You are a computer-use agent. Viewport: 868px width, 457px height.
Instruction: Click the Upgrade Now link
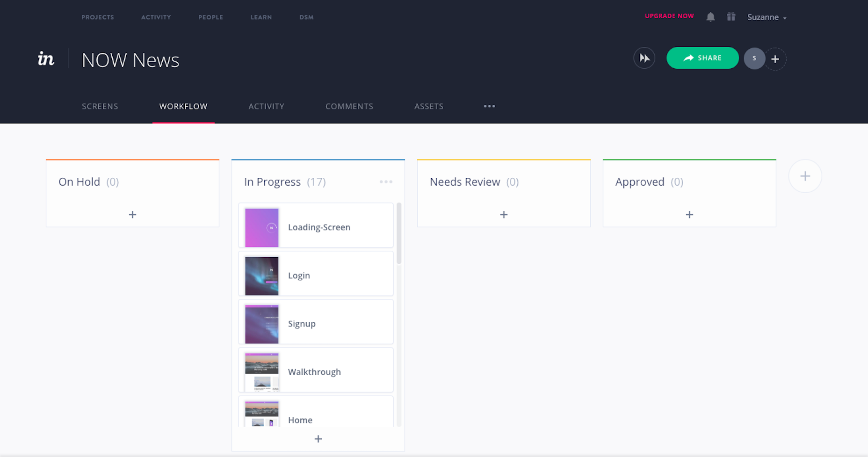(669, 16)
